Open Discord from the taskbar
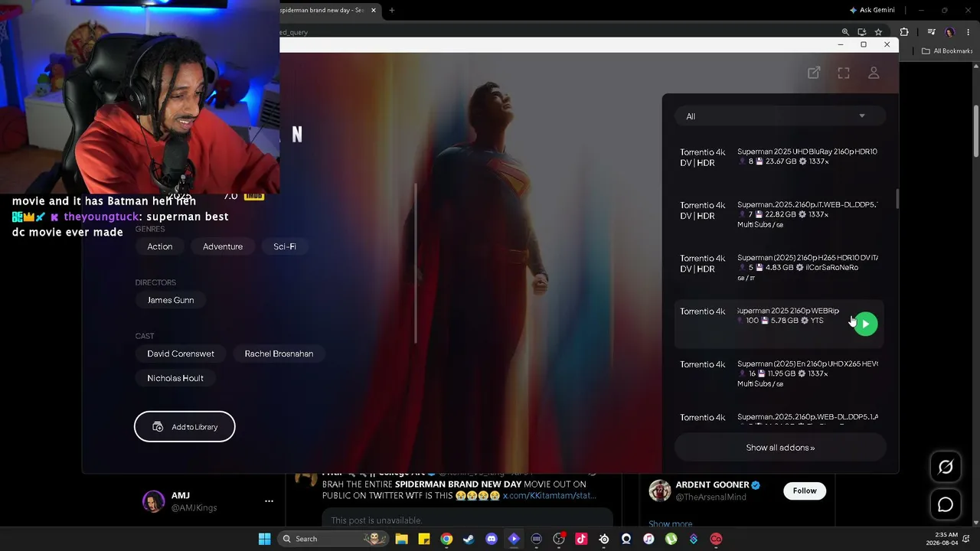The image size is (980, 551). pyautogui.click(x=492, y=539)
